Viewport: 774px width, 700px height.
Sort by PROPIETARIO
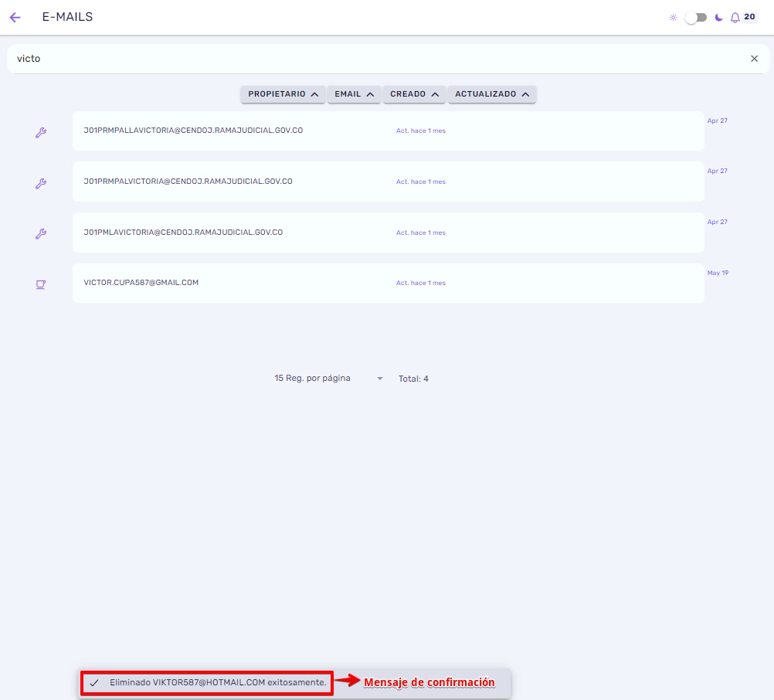[283, 93]
